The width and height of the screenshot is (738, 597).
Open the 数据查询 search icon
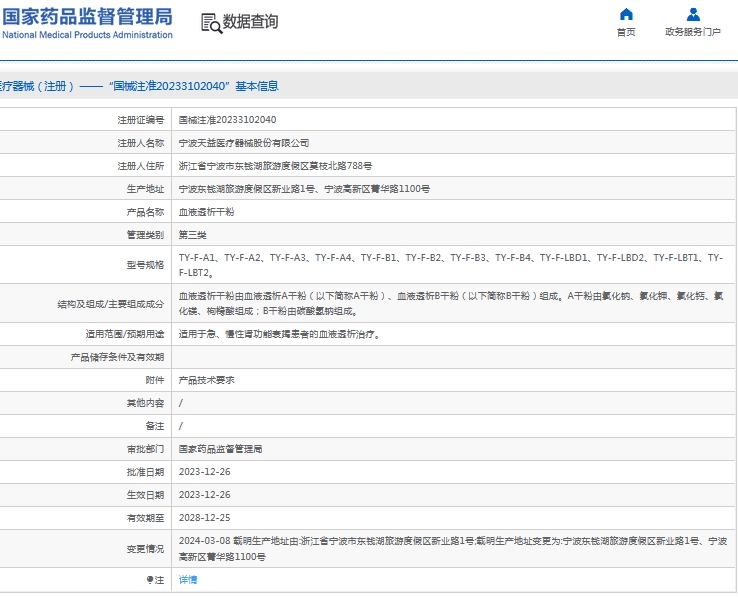coord(211,23)
